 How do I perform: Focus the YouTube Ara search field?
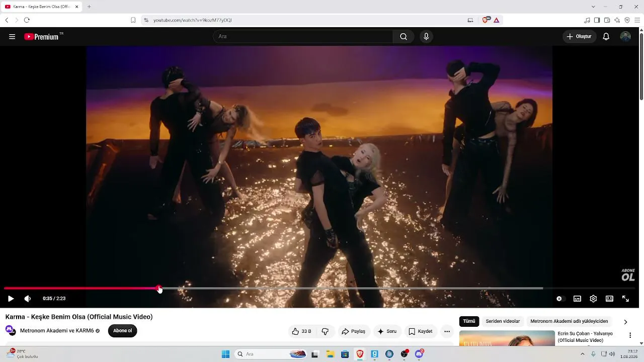coord(303,37)
